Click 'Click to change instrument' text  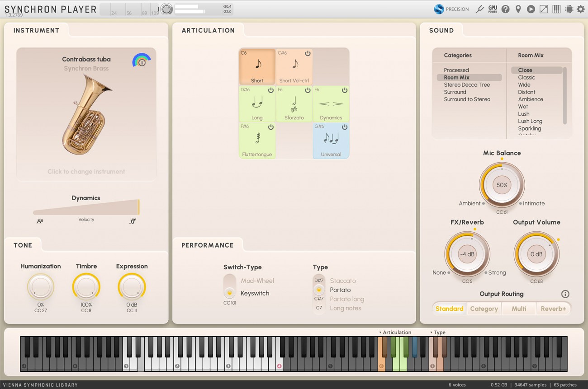coord(86,172)
